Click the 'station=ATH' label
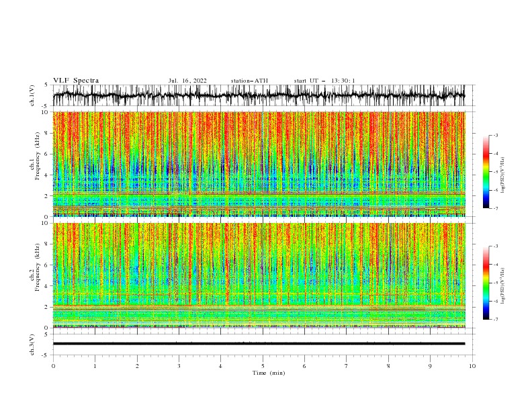The image size is (532, 411). [249, 81]
